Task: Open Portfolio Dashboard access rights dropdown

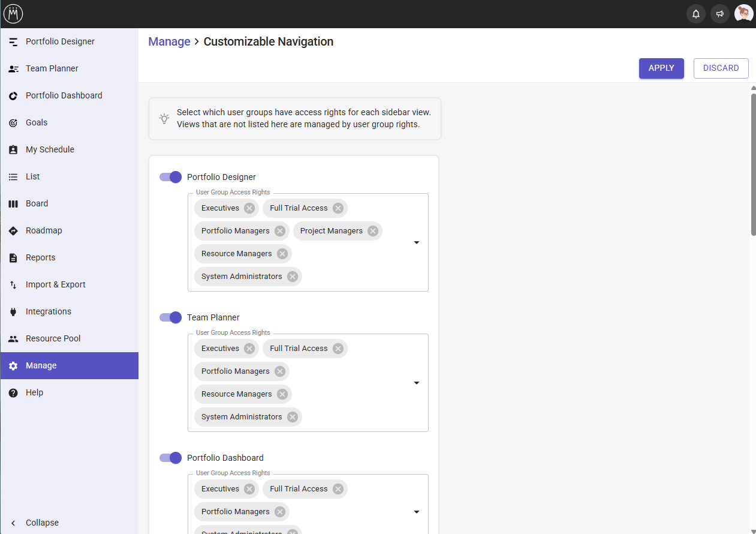Action: (x=417, y=512)
